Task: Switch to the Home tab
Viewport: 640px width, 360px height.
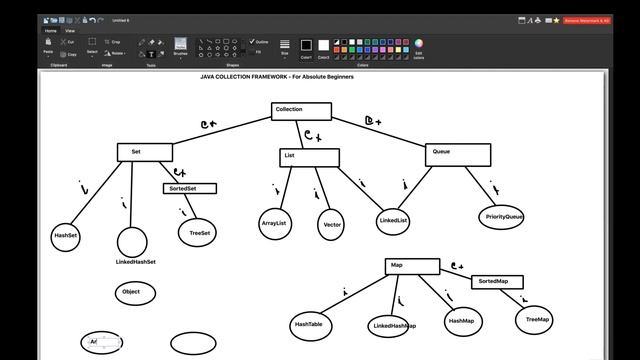Action: pyautogui.click(x=51, y=31)
